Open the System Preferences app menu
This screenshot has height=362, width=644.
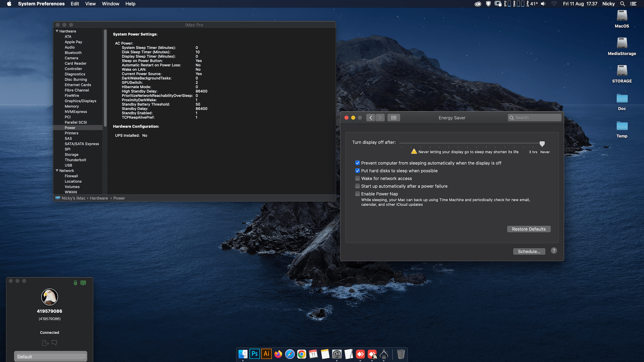pos(41,4)
